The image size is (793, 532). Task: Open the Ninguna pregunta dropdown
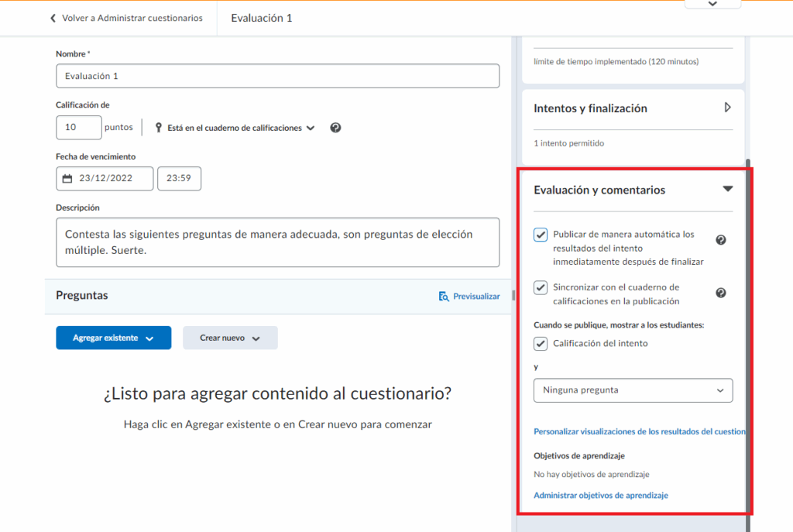click(633, 390)
